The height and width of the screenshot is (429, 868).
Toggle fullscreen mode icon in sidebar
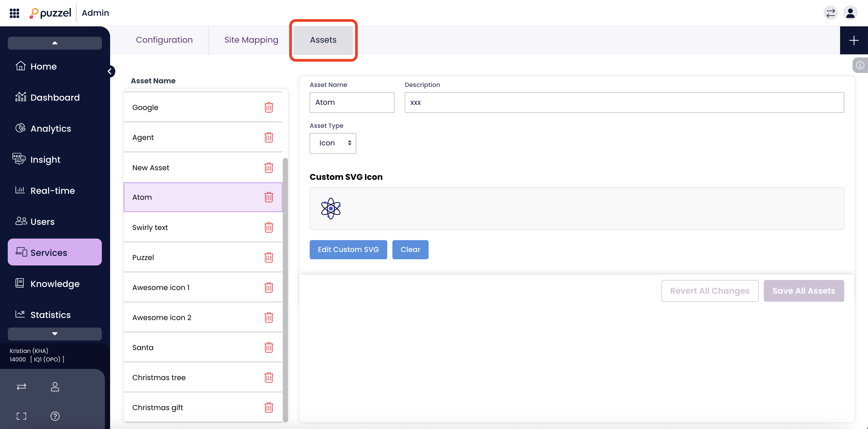pos(21,416)
